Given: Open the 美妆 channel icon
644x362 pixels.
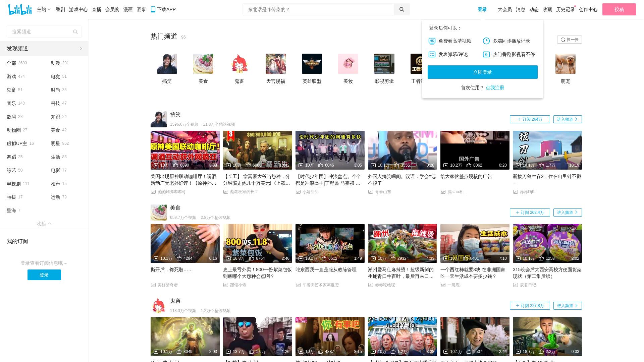Looking at the screenshot, I should tap(348, 64).
